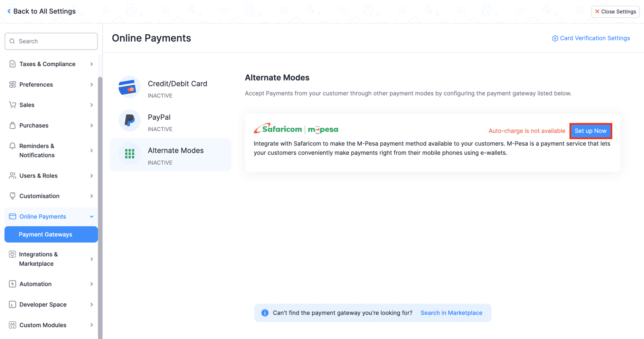This screenshot has width=644, height=339.
Task: Open Card Verification Settings gear icon
Action: pos(555,38)
